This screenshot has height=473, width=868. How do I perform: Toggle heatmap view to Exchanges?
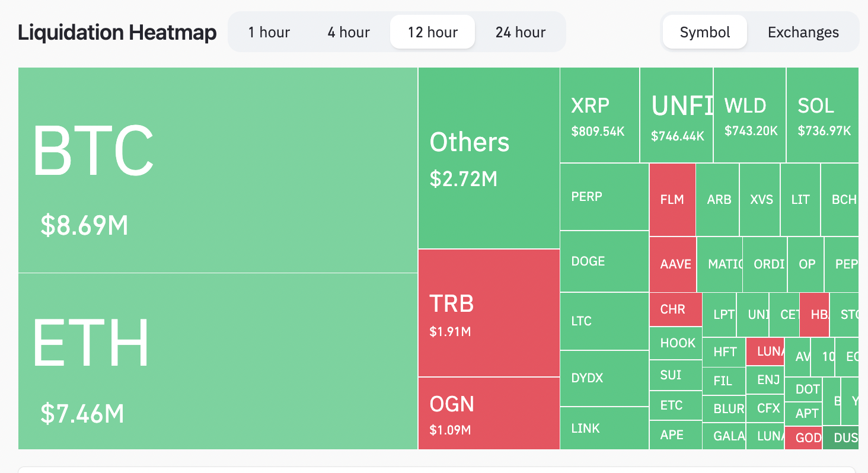coord(803,32)
